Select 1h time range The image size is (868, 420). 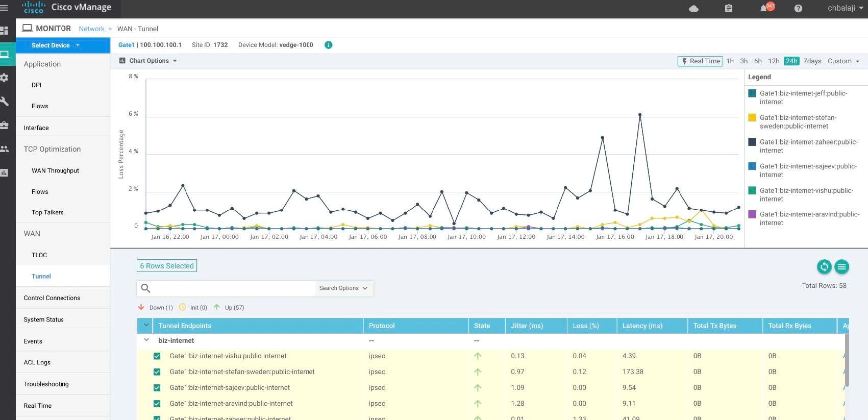730,61
